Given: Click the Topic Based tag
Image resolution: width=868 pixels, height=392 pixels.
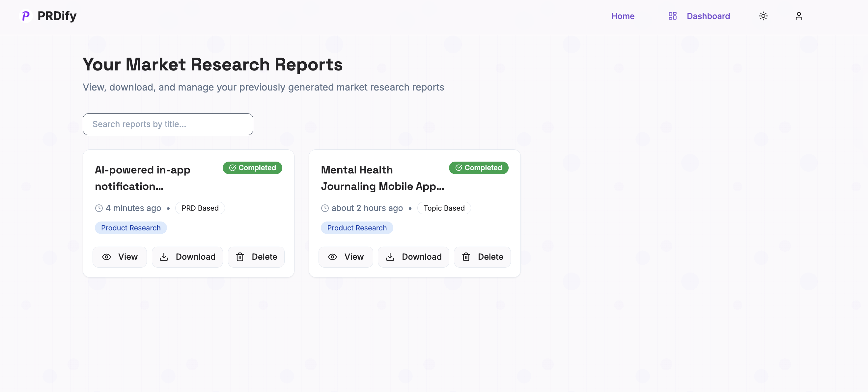Looking at the screenshot, I should pos(444,208).
